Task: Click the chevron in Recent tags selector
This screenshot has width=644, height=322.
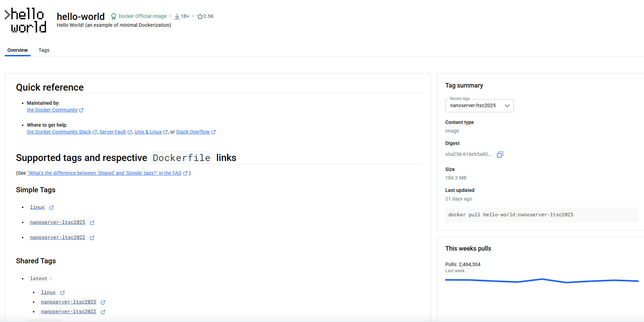Action: pyautogui.click(x=507, y=106)
